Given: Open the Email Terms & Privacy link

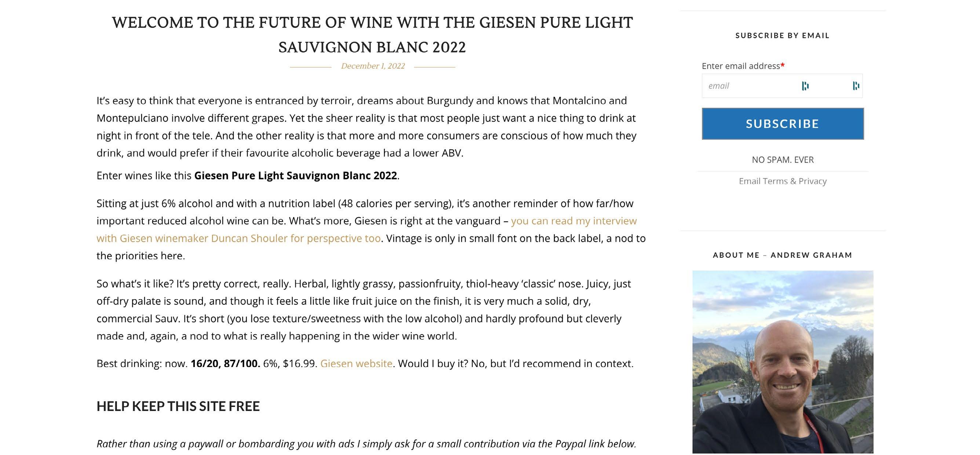Looking at the screenshot, I should pos(783,181).
